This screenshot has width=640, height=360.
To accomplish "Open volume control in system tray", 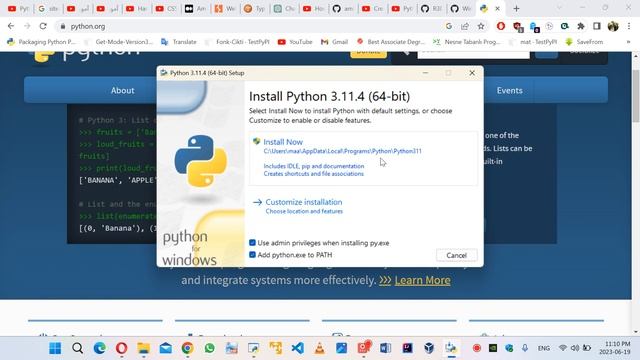I will pos(575,348).
